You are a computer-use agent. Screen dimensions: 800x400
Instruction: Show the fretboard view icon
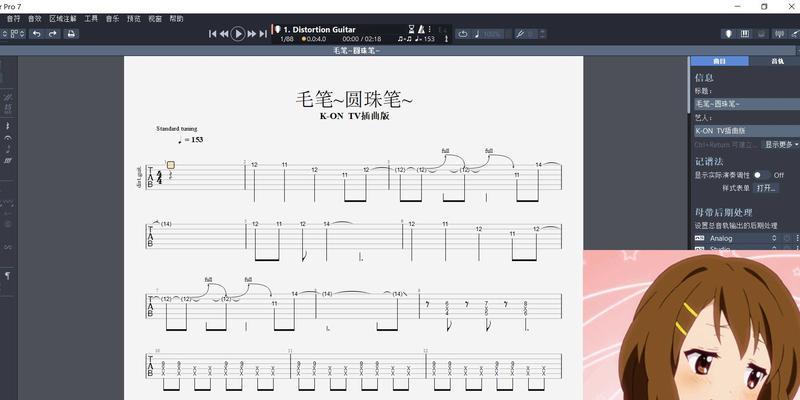click(729, 34)
